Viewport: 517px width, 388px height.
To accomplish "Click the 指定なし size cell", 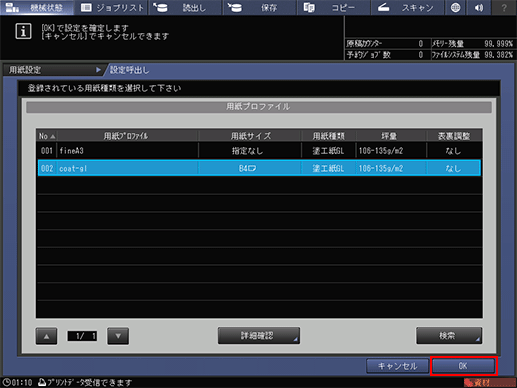I will (247, 151).
